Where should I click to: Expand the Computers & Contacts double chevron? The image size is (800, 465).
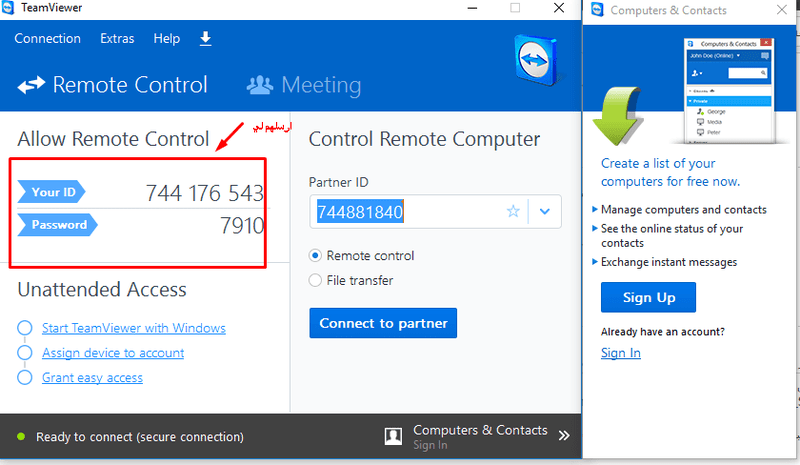563,436
